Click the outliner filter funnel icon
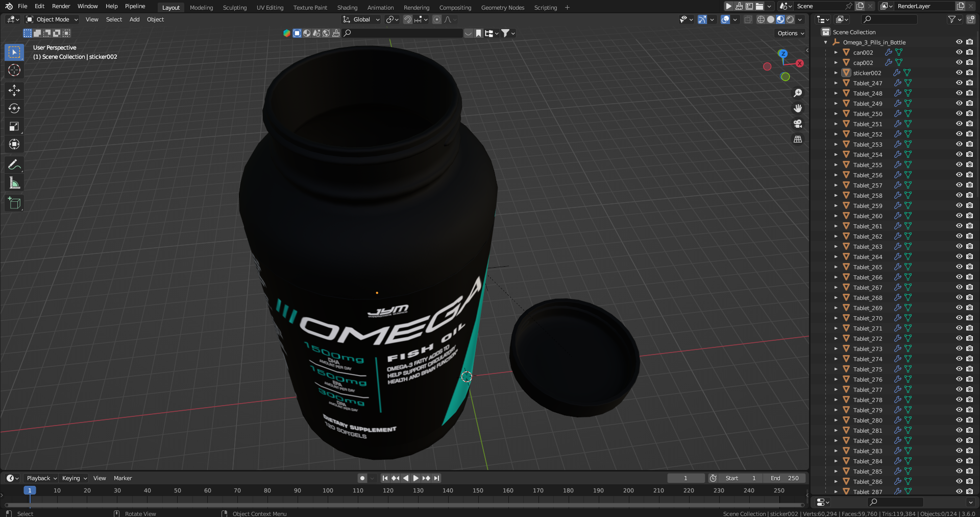The image size is (980, 517). coord(951,19)
